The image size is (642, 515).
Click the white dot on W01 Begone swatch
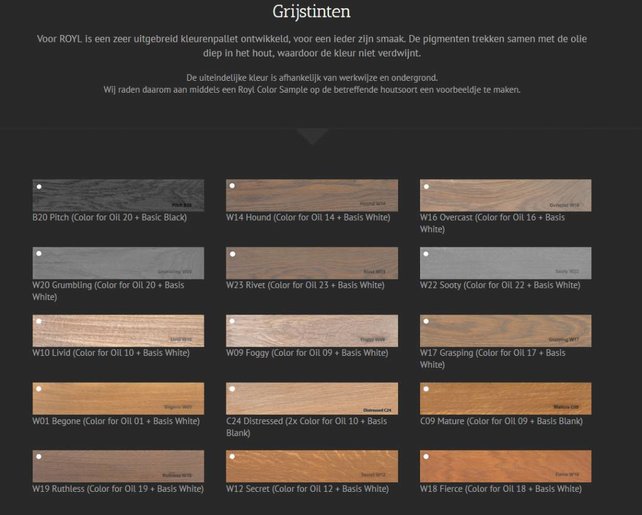(39, 390)
